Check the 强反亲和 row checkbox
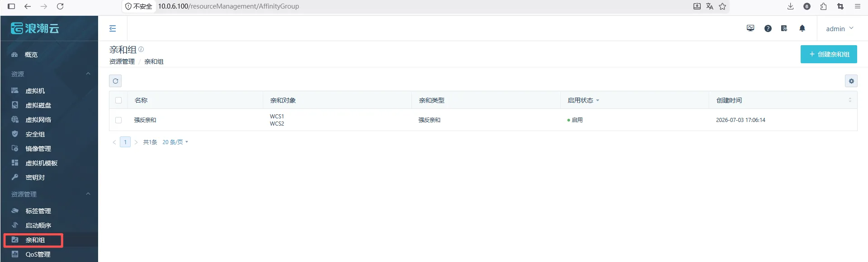Image resolution: width=868 pixels, height=262 pixels. (118, 120)
